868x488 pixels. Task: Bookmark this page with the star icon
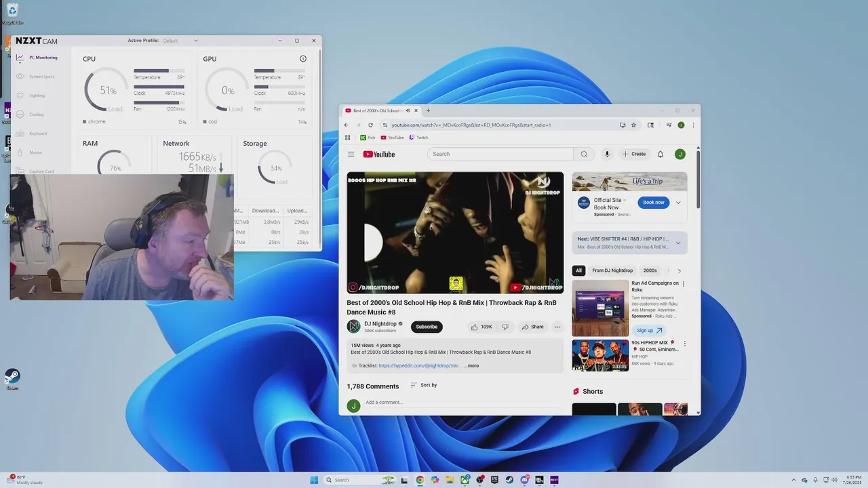tap(634, 125)
